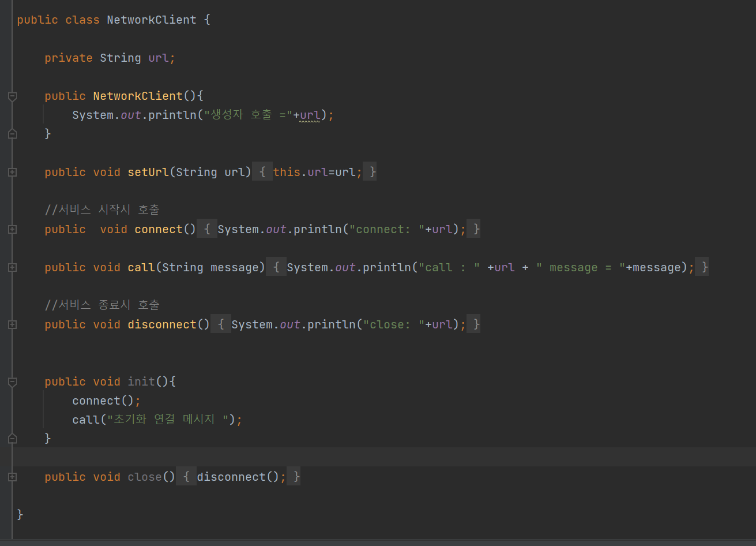Click the string "close: "

pos(394,324)
